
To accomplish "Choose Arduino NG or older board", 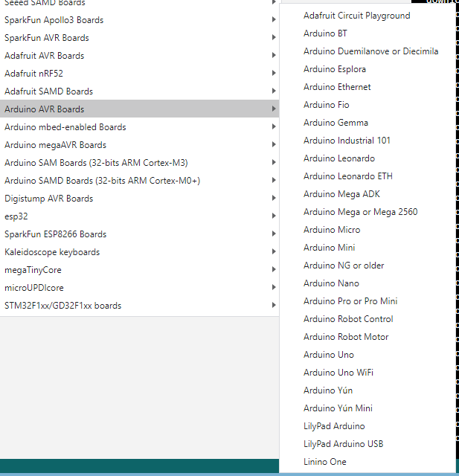I will pos(367,266).
